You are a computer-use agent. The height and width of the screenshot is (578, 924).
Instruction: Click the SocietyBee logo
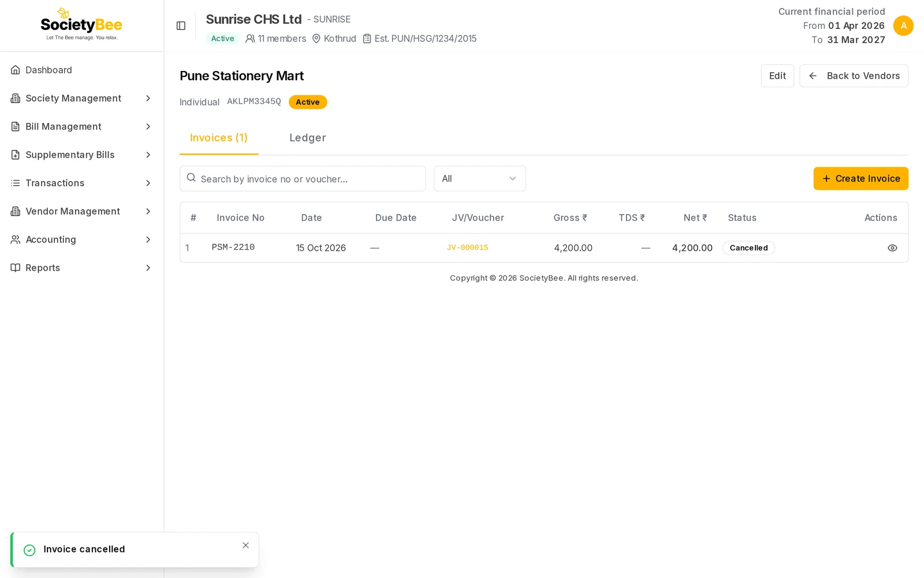[81, 24]
